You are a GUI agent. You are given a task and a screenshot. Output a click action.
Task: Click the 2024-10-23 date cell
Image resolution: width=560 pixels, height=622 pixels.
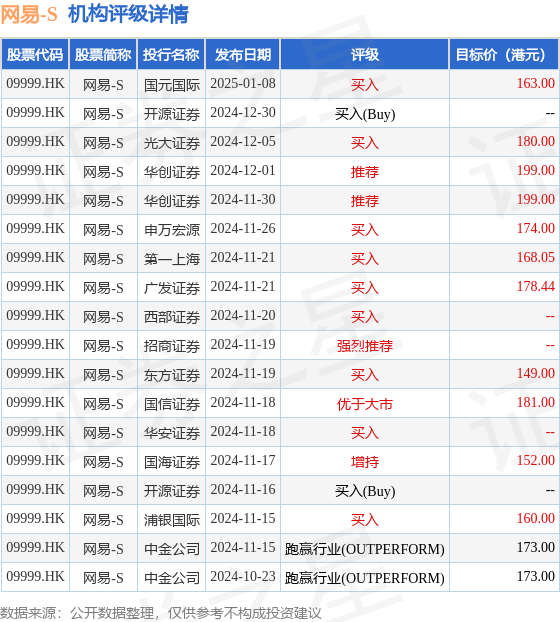(x=243, y=576)
